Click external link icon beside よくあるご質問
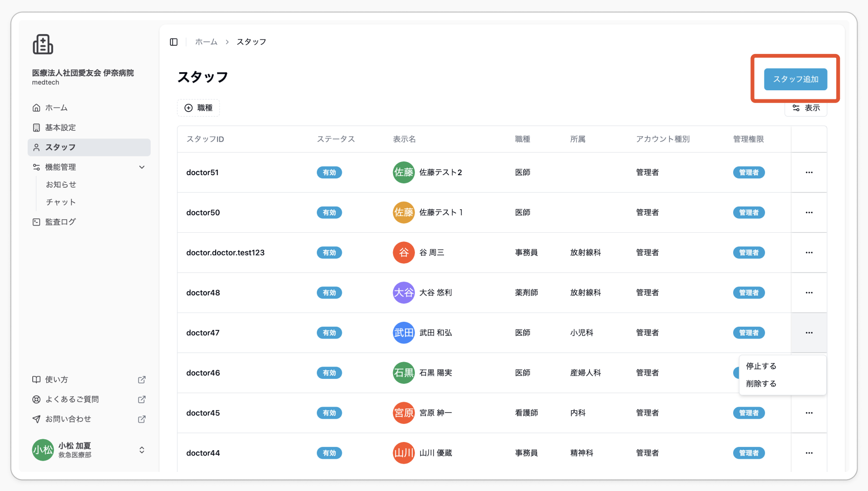Image resolution: width=868 pixels, height=491 pixels. [142, 399]
